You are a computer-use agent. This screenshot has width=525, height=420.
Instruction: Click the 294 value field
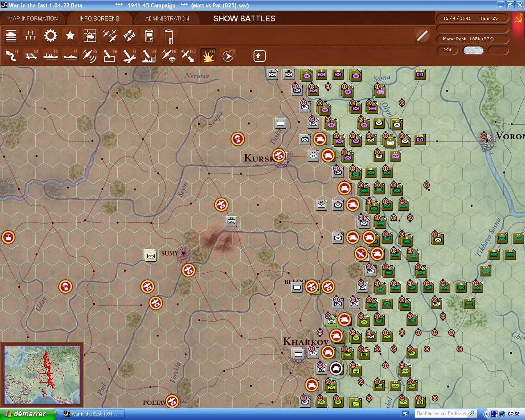(x=448, y=50)
